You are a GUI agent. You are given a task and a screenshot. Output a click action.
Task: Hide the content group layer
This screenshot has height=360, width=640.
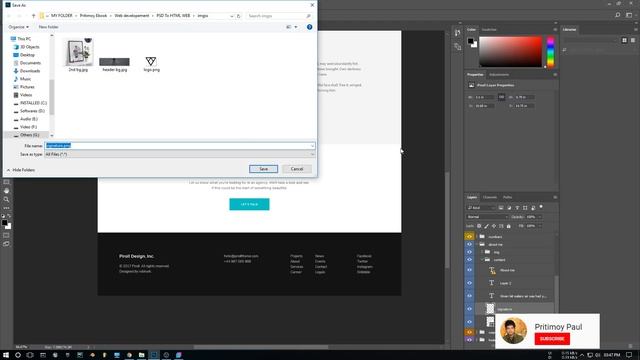[469, 260]
